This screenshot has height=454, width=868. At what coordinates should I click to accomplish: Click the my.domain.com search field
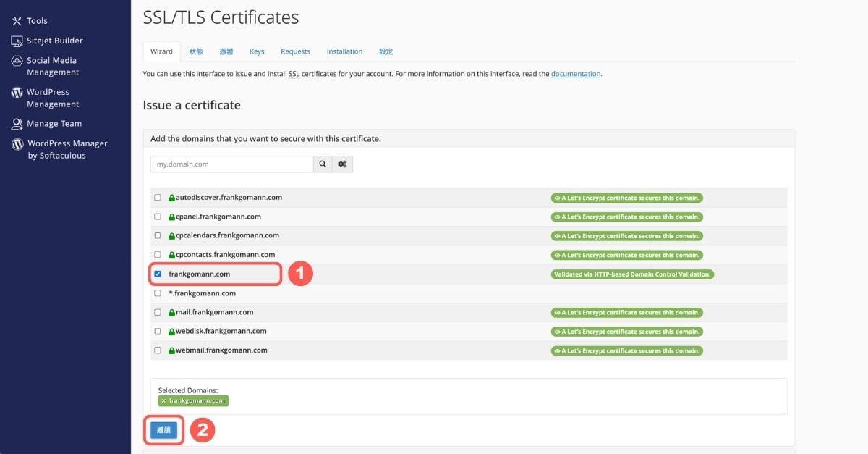(x=232, y=164)
